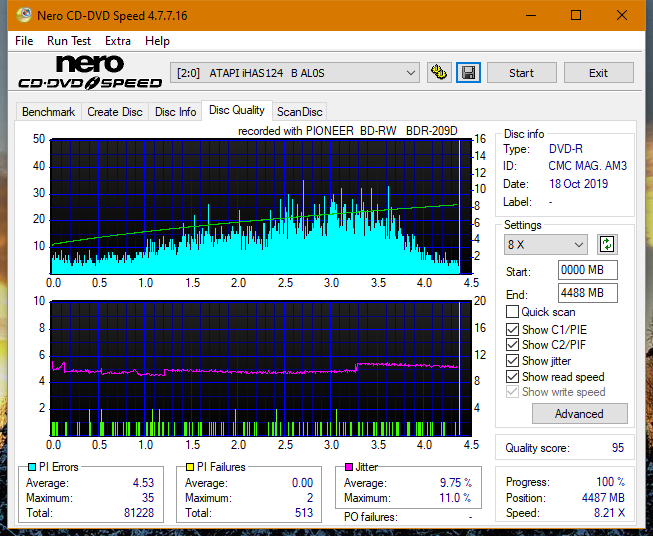Minimize the Nero window
Image resolution: width=653 pixels, height=536 pixels.
pyautogui.click(x=531, y=15)
